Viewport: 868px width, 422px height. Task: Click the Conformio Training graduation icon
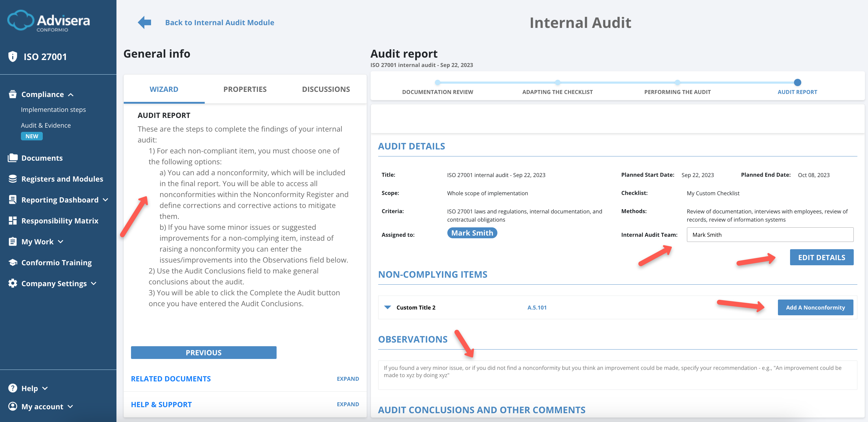(x=12, y=262)
